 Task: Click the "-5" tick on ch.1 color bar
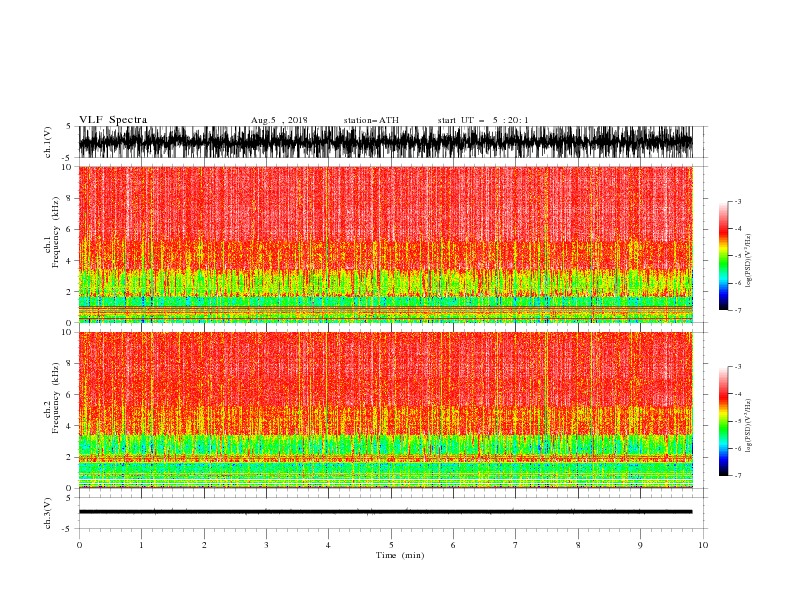(x=738, y=256)
